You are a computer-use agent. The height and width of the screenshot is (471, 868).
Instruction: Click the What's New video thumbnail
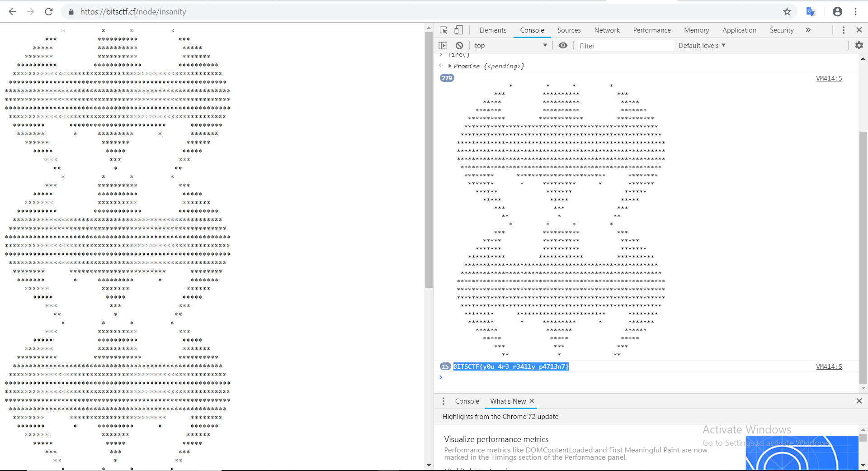[802, 453]
